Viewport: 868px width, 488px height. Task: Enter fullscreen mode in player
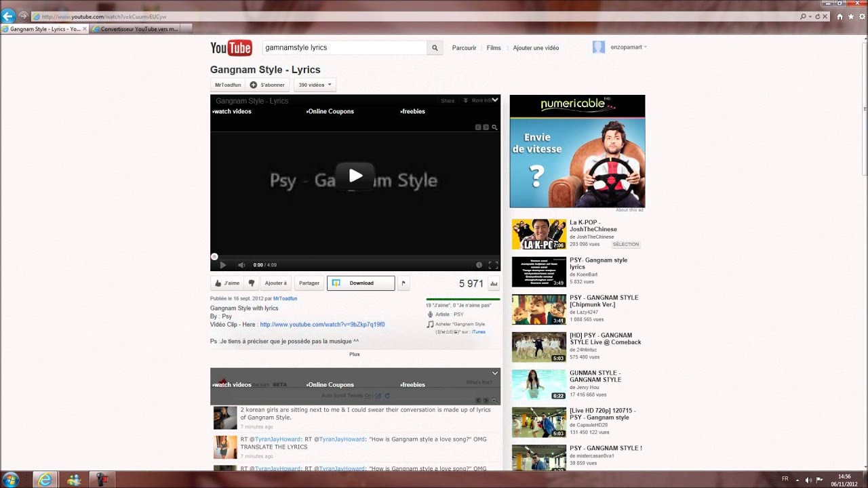[493, 265]
